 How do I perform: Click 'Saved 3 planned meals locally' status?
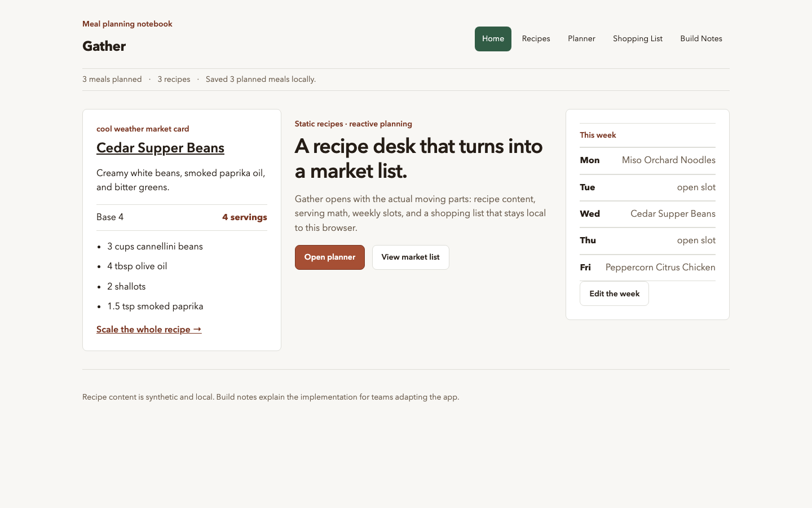point(261,80)
